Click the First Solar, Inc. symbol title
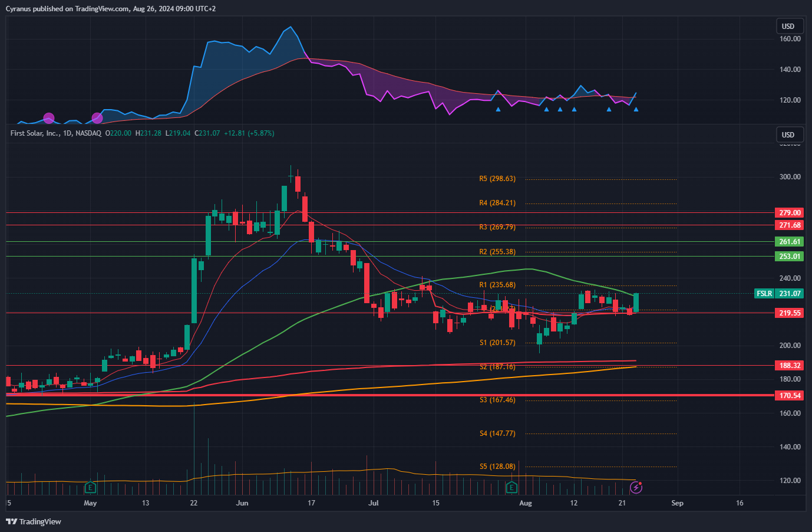Viewport: 812px width, 532px height. (35, 133)
